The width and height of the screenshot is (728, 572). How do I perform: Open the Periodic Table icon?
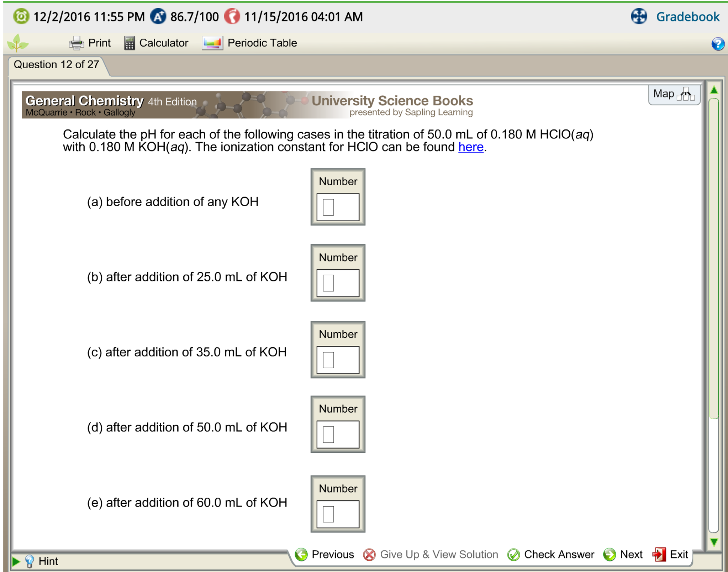pos(212,43)
